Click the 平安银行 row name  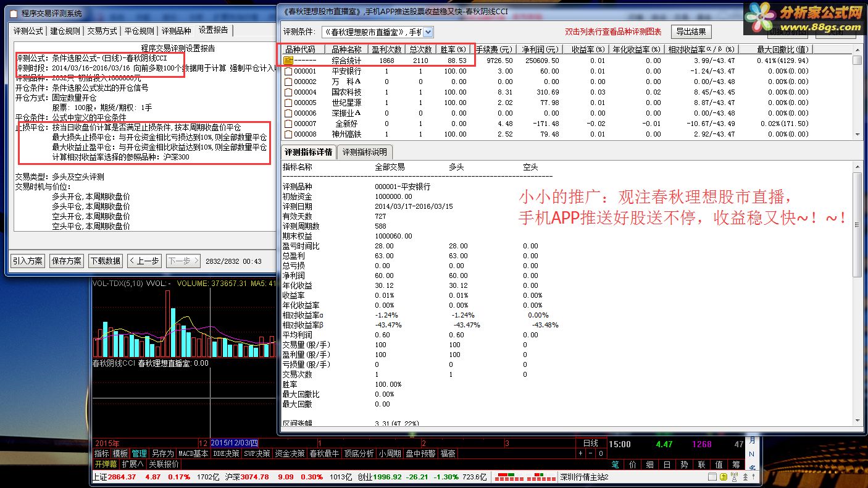coord(346,71)
